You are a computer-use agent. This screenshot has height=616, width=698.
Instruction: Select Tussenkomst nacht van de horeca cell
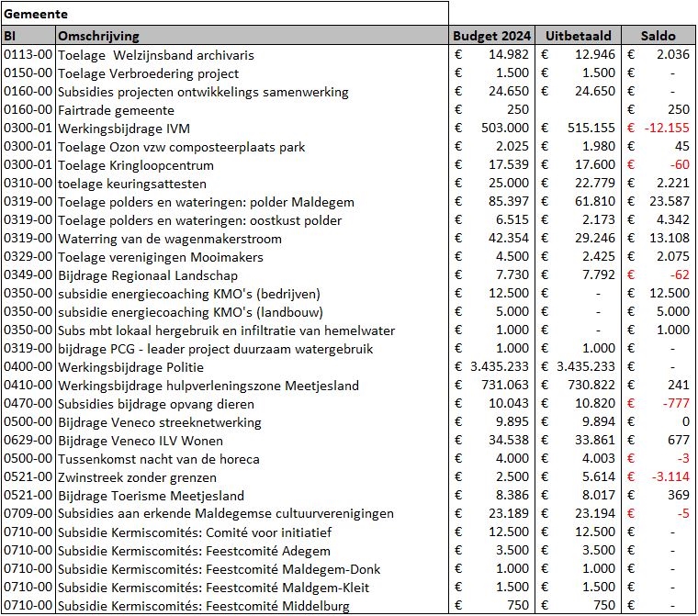click(x=252, y=459)
